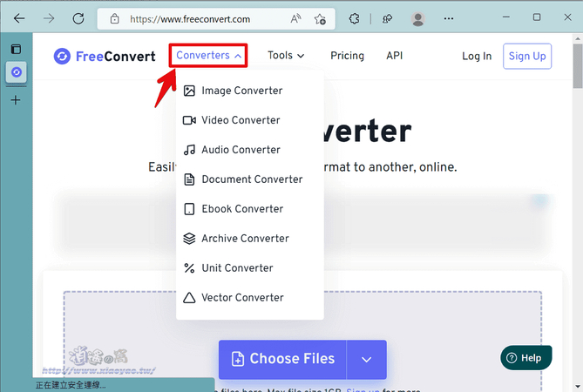Screen dimensions: 583x392
Task: Select Image Converter from the menu
Action: (242, 91)
